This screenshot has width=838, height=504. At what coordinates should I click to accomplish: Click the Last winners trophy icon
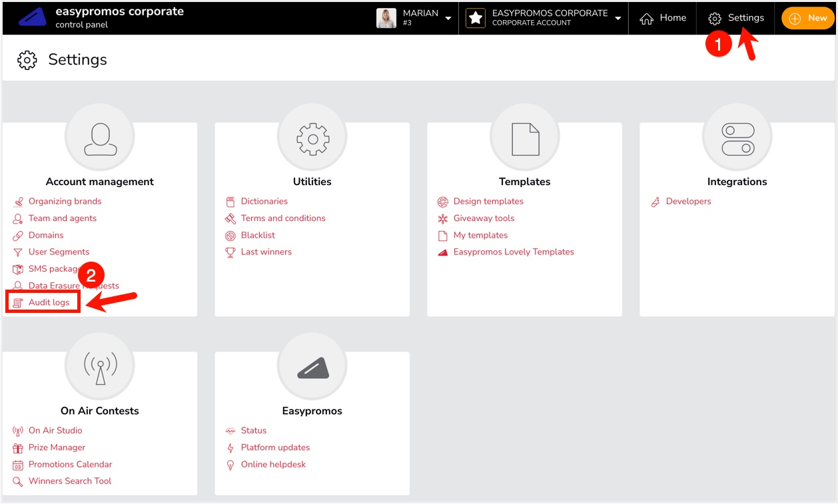[x=230, y=252]
